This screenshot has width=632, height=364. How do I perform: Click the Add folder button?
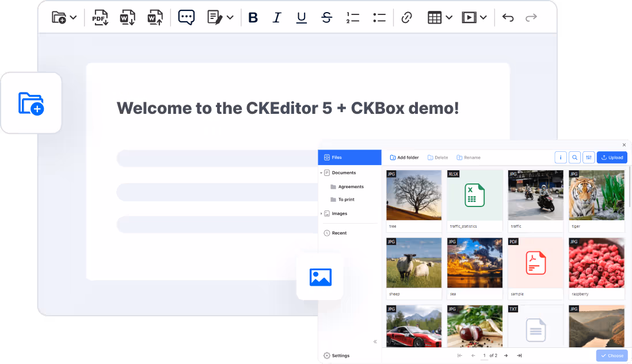[404, 158]
